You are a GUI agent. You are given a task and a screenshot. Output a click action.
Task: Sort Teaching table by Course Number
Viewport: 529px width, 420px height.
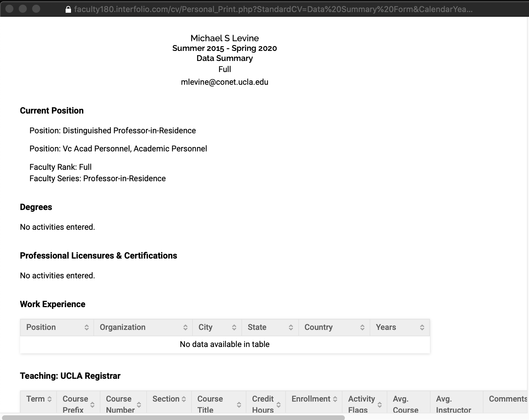pyautogui.click(x=123, y=402)
